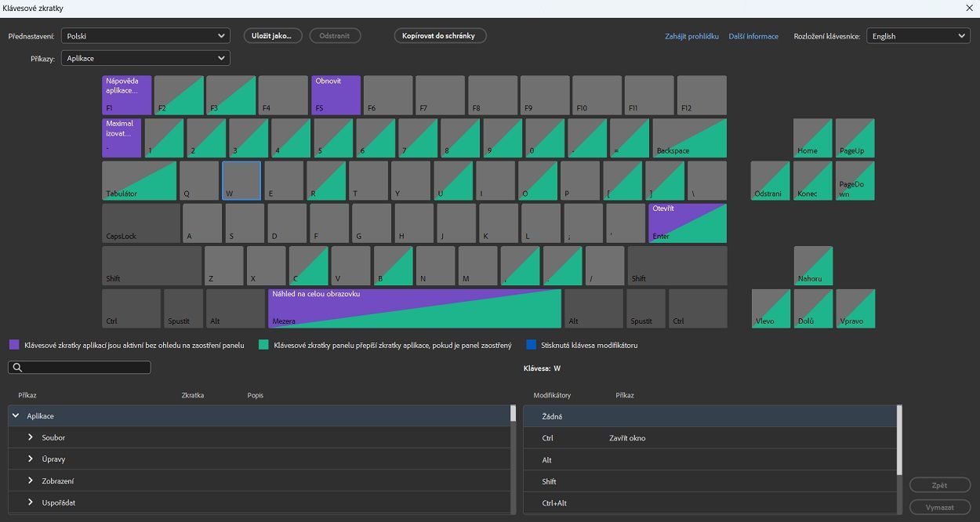The image size is (980, 522).
Task: Click the left Spustit key
Action: click(183, 309)
